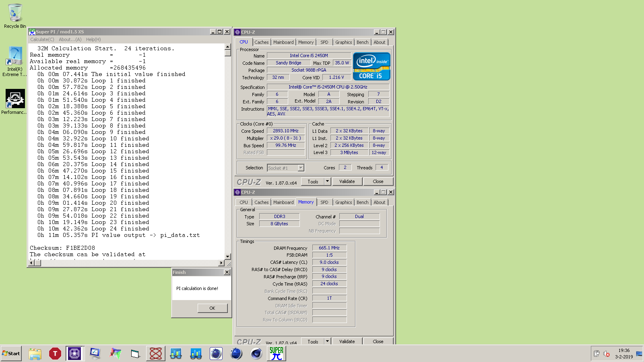Open the Help(H) menu in Super PI
Image resolution: width=644 pixels, height=362 pixels.
[x=93, y=39]
